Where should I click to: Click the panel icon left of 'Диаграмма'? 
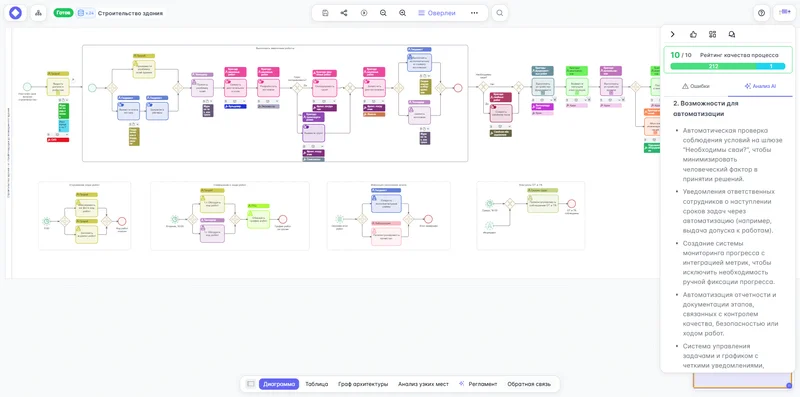tap(250, 384)
